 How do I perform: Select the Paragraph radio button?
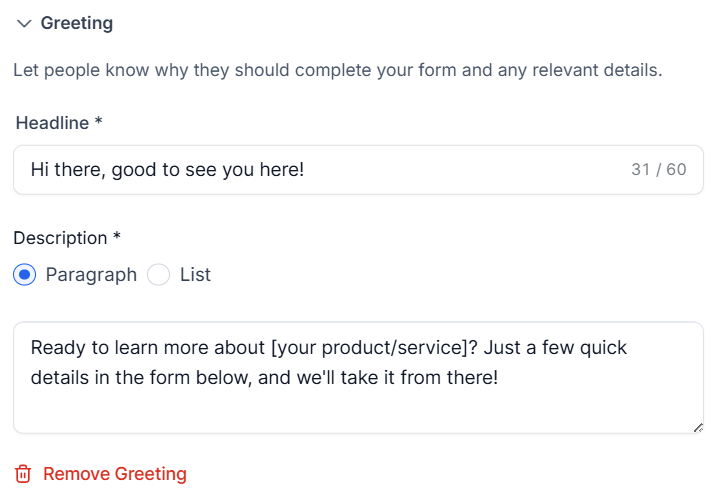click(x=24, y=275)
